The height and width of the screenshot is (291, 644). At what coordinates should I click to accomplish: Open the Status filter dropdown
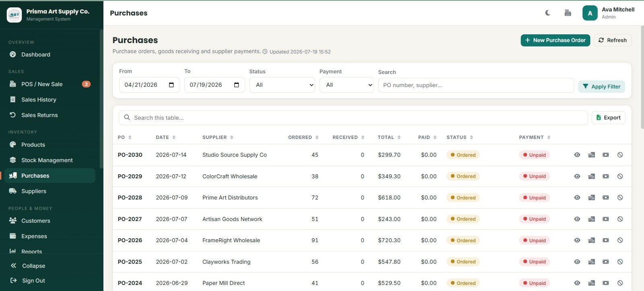282,85
